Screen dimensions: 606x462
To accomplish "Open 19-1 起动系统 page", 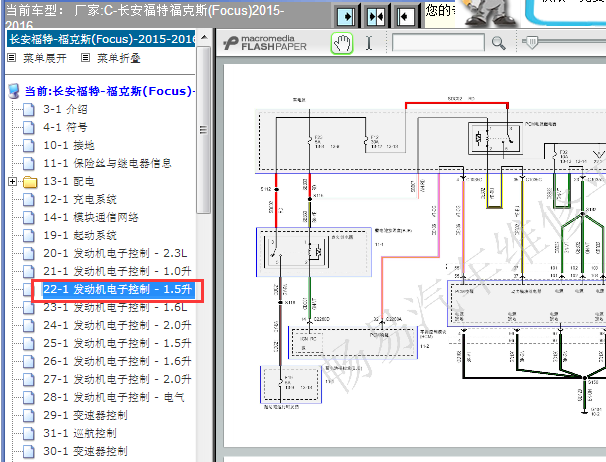I will (80, 235).
